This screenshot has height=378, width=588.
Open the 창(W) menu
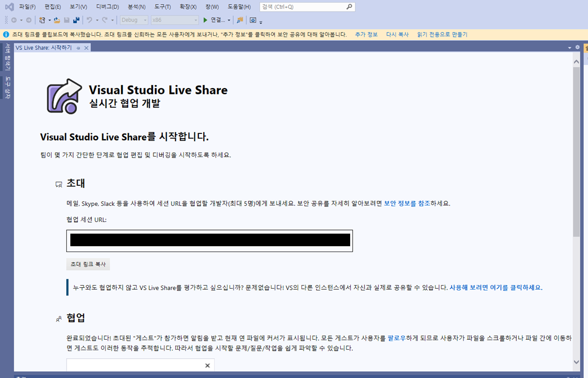212,7
